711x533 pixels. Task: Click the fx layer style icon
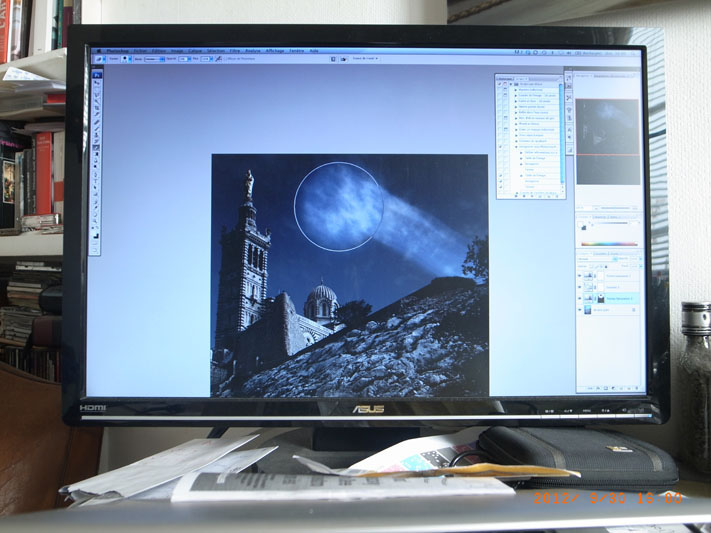point(598,388)
